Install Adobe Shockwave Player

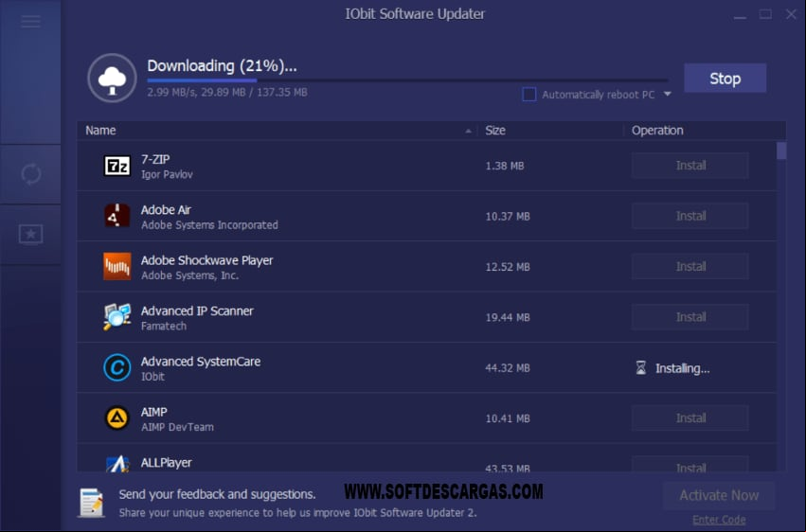(690, 267)
